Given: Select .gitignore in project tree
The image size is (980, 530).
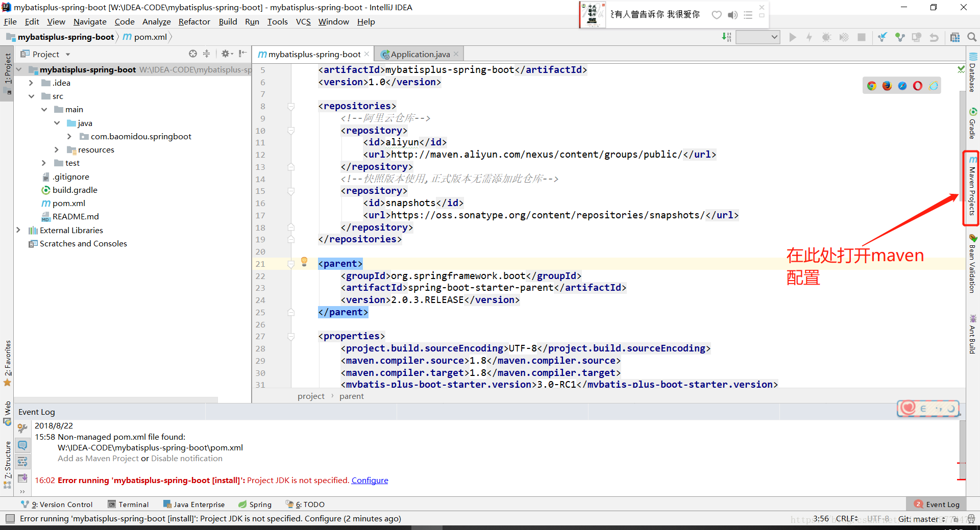Looking at the screenshot, I should point(66,176).
